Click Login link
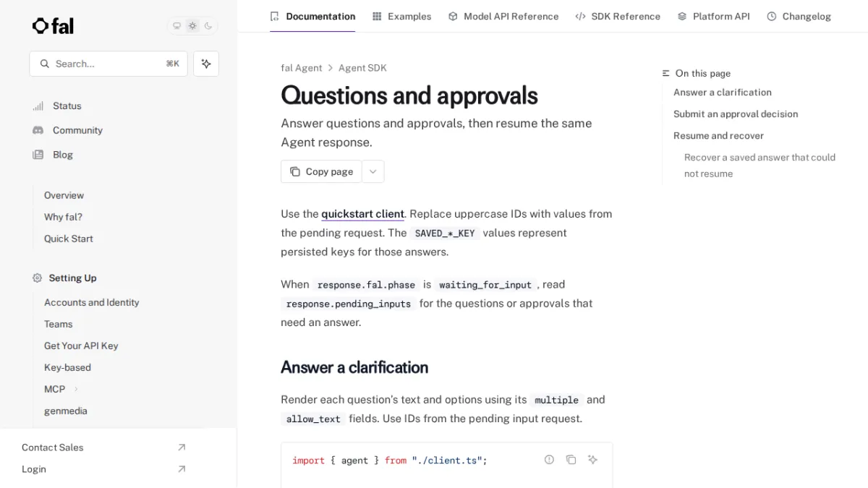Screen dimensions: 868x488 (x=33, y=469)
